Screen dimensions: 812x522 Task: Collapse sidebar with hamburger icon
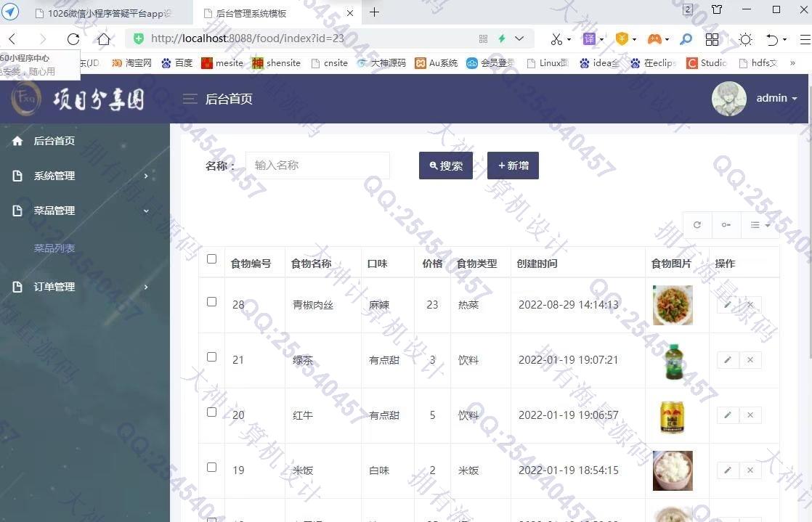(x=190, y=99)
